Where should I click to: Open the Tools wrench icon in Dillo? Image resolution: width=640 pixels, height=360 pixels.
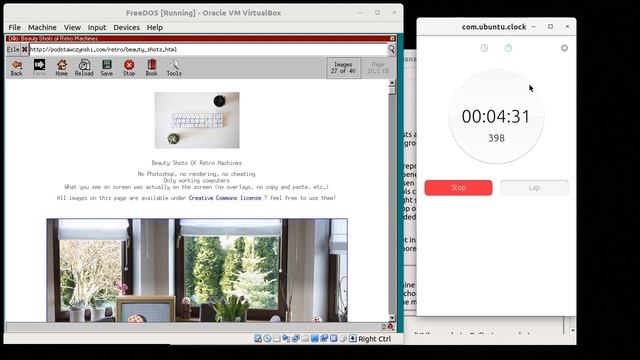coord(174,68)
